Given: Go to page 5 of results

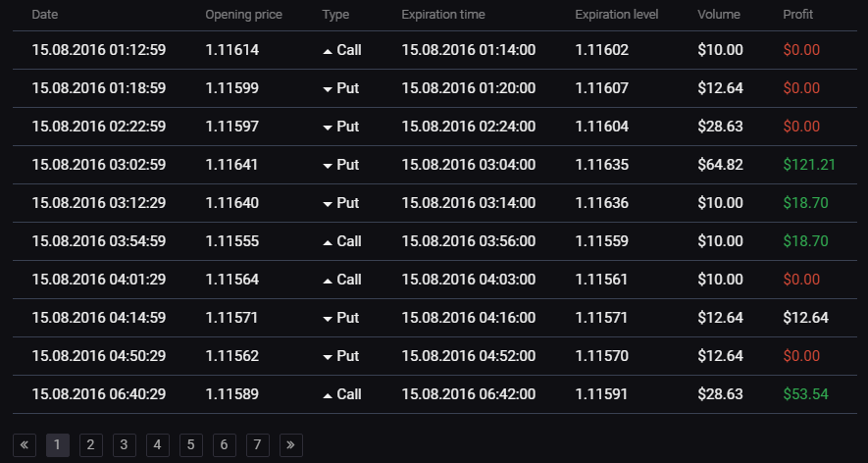Looking at the screenshot, I should [191, 444].
